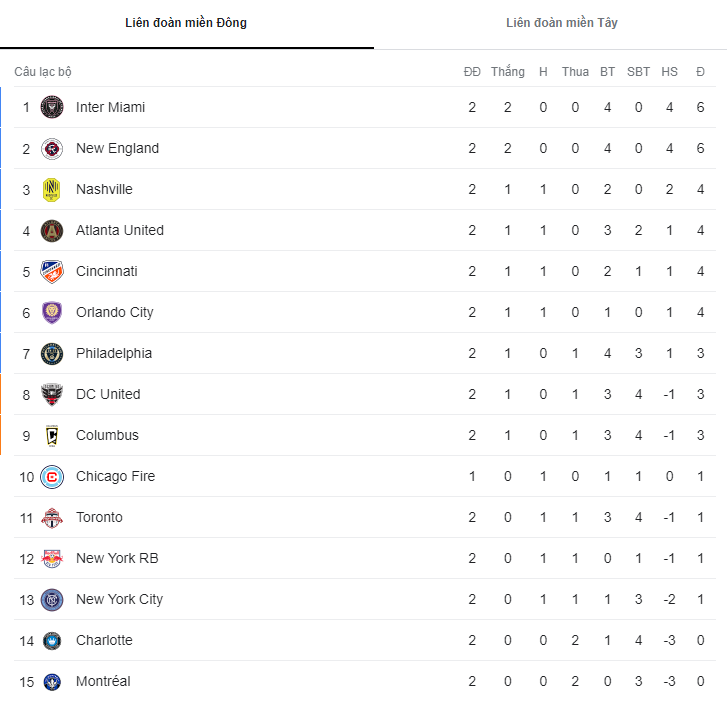Click the Thắng column header
The image size is (727, 704).
[507, 72]
